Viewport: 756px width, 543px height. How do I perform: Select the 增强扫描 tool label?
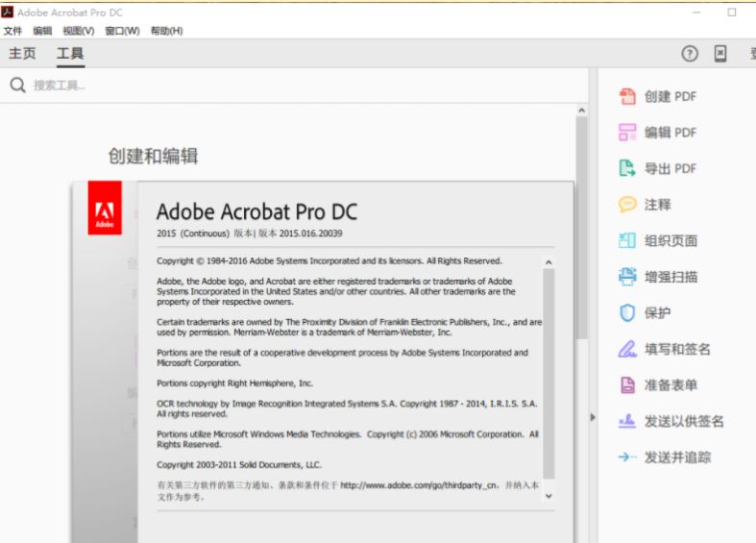671,277
